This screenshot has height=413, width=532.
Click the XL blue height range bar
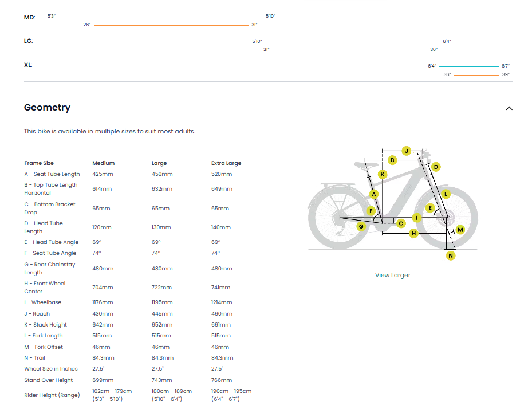pyautogui.click(x=468, y=66)
